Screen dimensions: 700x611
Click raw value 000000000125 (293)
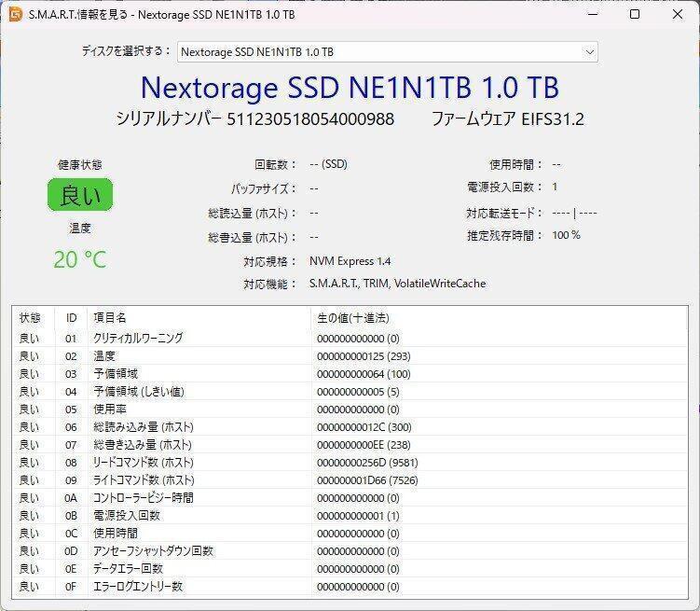(364, 356)
